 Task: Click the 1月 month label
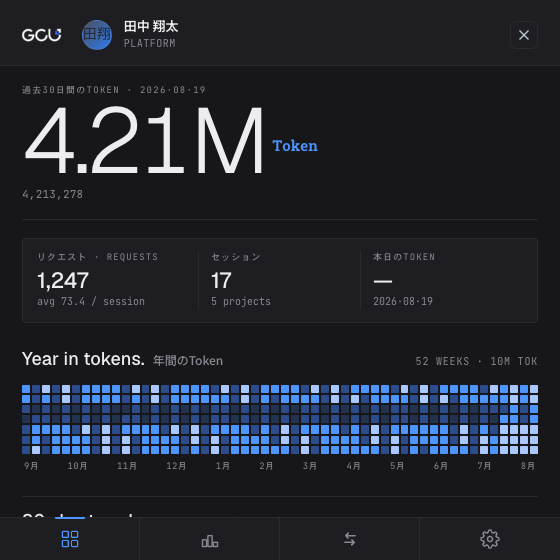[x=222, y=466]
